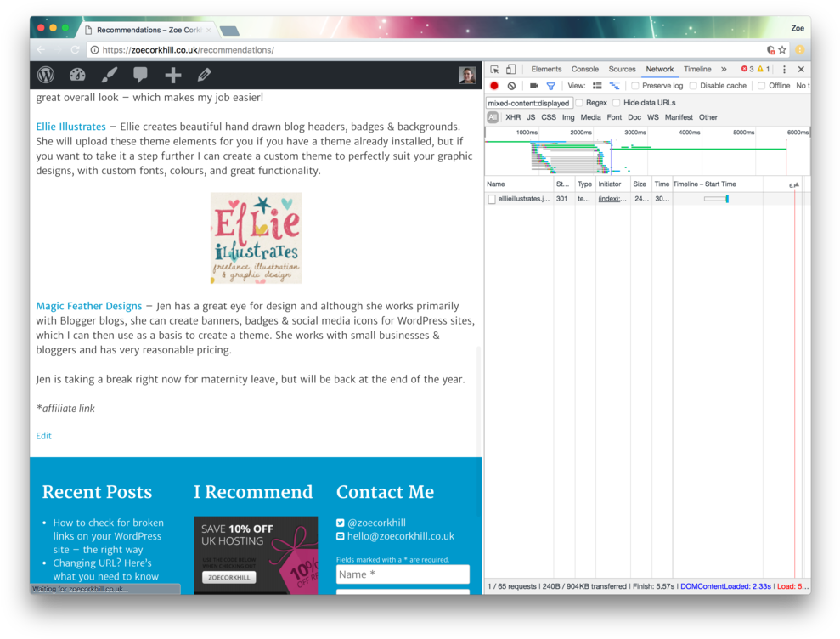The height and width of the screenshot is (639, 840).
Task: Tick the Offline checkbox
Action: click(x=761, y=86)
